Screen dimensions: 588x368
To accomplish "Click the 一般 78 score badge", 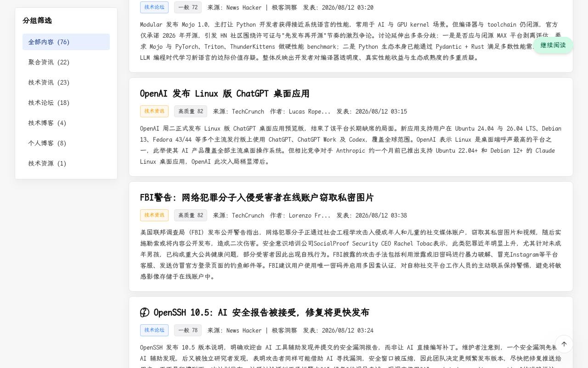I will [x=188, y=330].
